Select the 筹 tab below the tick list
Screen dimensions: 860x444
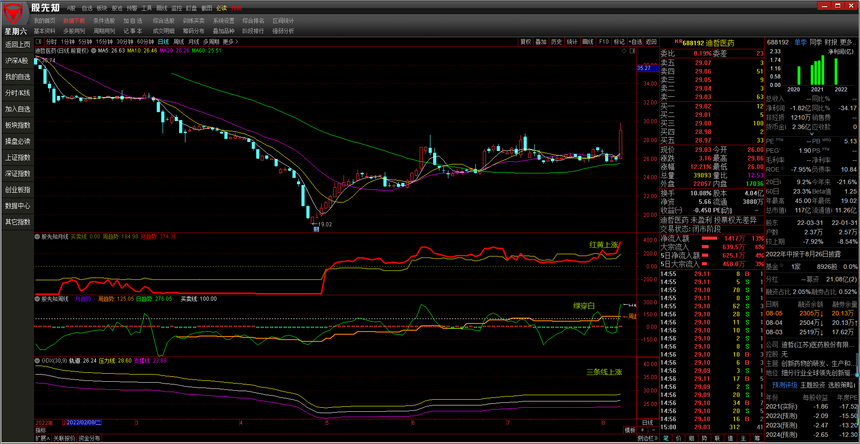coord(757,439)
